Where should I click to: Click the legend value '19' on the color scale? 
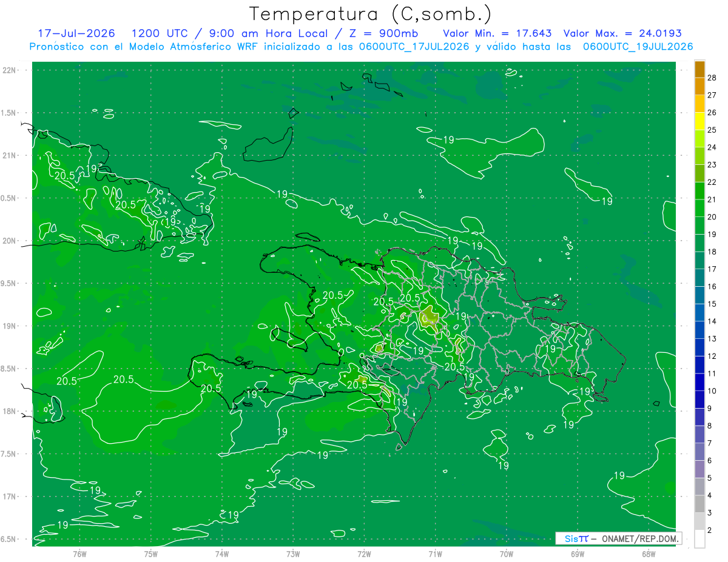(712, 234)
